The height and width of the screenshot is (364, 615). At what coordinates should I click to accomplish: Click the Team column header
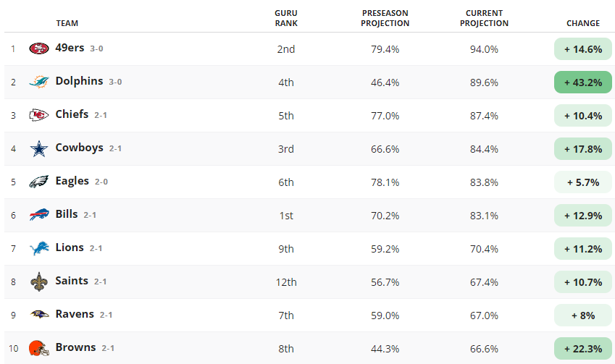pos(67,23)
